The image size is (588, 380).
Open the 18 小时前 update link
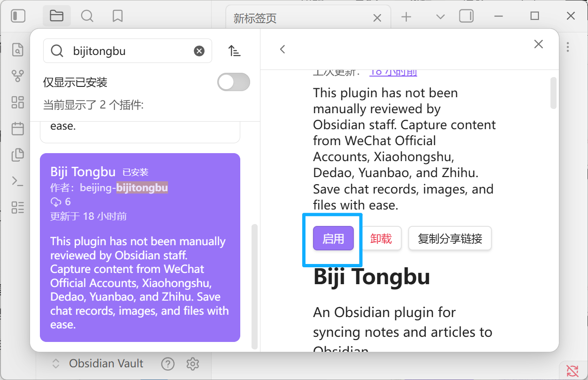click(393, 72)
